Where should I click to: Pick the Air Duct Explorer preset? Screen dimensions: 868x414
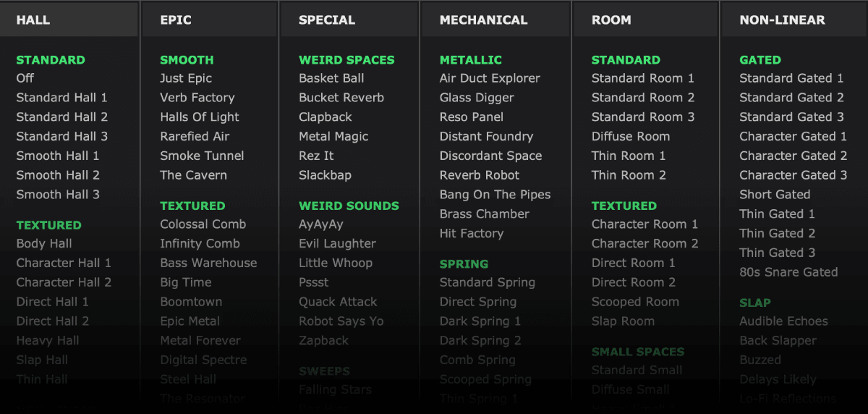pyautogui.click(x=490, y=78)
